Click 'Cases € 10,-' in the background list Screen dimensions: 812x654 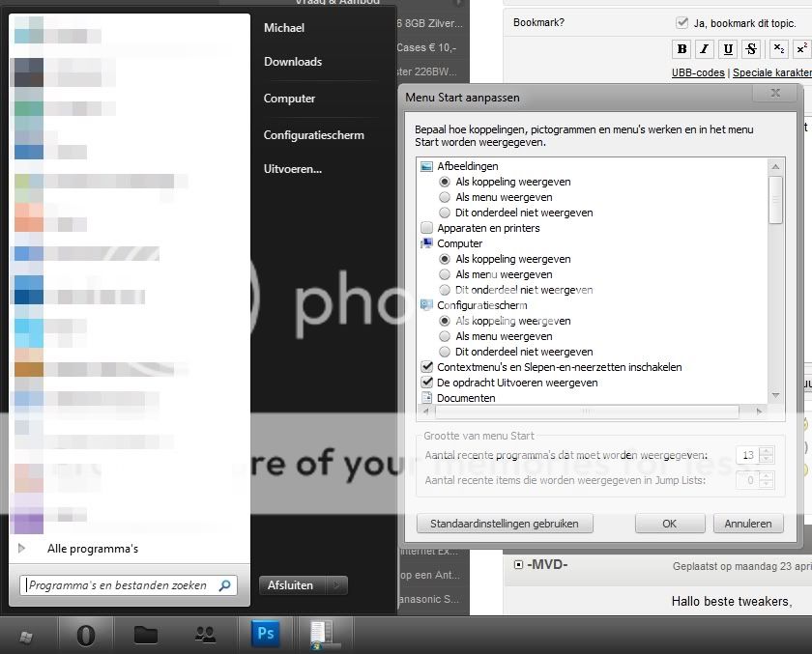[x=426, y=47]
